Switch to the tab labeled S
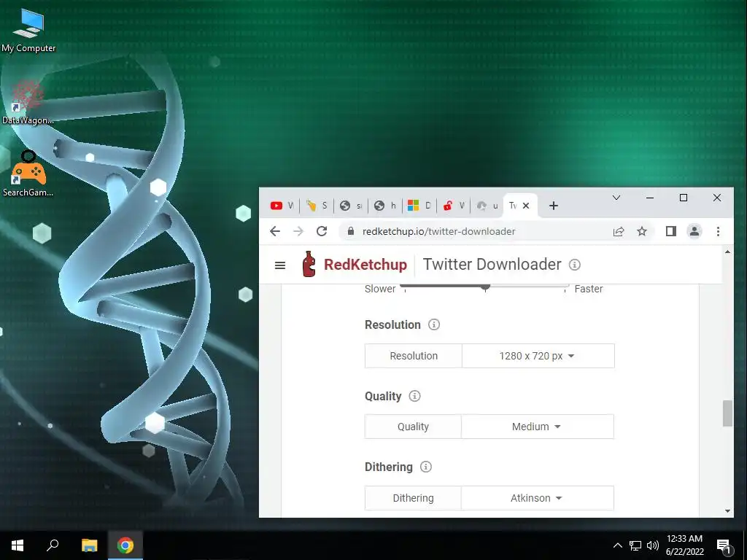Image resolution: width=747 pixels, height=560 pixels. 317,206
